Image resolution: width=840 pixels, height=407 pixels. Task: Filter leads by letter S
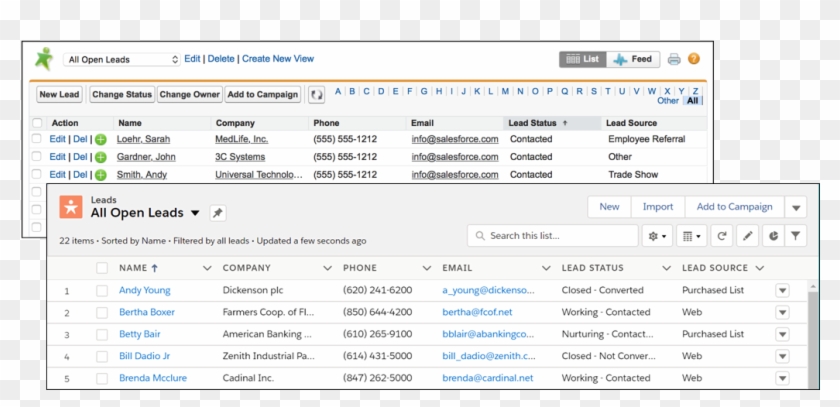(594, 92)
